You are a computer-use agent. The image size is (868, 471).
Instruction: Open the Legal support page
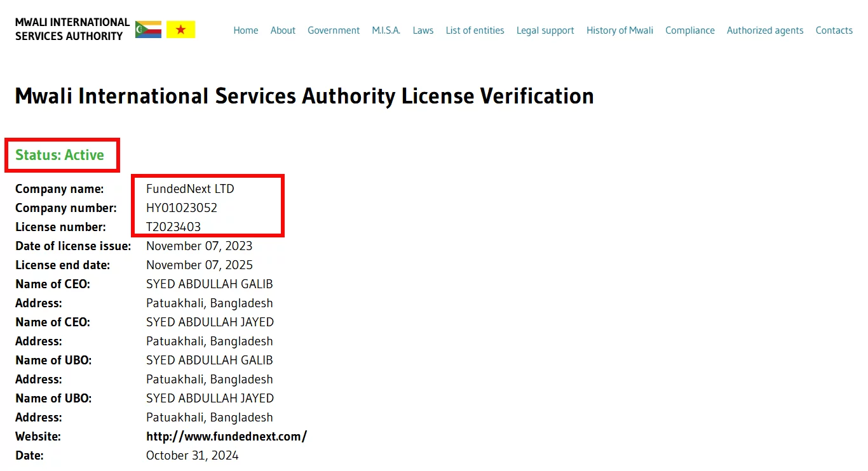click(x=545, y=30)
